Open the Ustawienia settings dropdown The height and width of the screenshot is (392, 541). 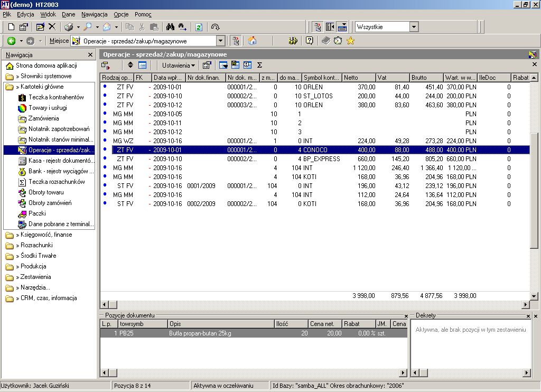(x=179, y=65)
